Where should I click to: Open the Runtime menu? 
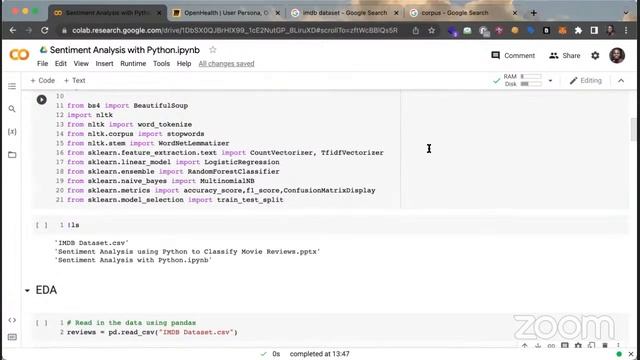pyautogui.click(x=133, y=64)
